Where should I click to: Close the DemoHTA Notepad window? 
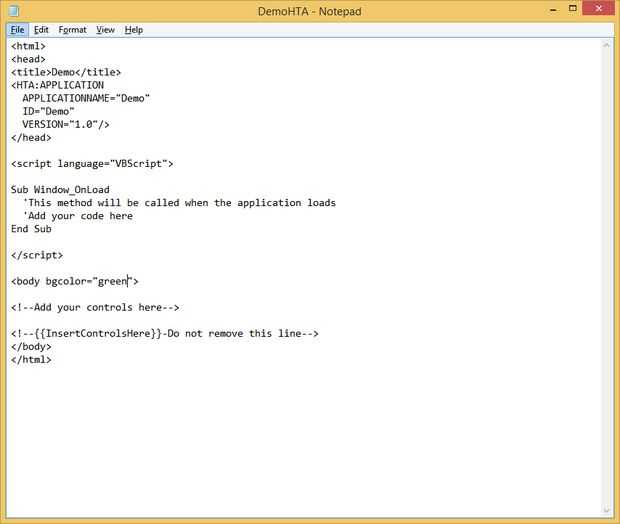click(x=598, y=8)
